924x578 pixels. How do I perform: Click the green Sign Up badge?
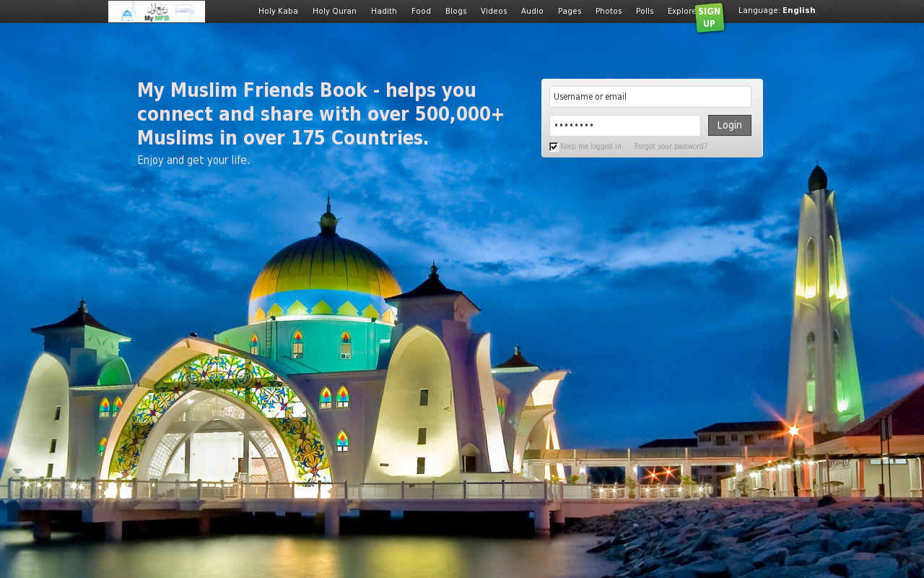[x=710, y=17]
